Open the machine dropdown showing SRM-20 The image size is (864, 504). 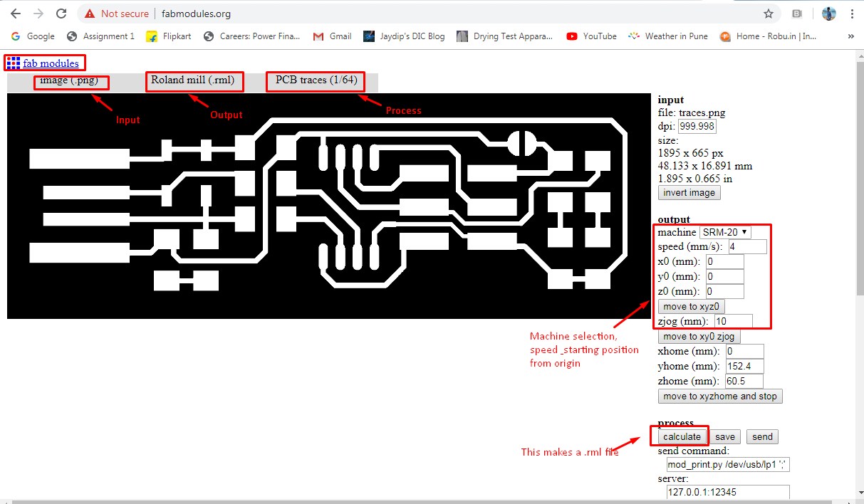[725, 232]
